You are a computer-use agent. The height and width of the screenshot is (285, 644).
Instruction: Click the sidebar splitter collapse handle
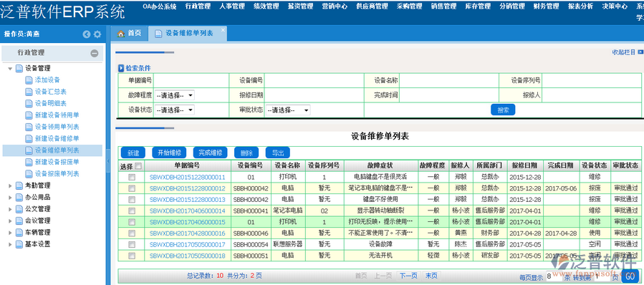point(108,161)
